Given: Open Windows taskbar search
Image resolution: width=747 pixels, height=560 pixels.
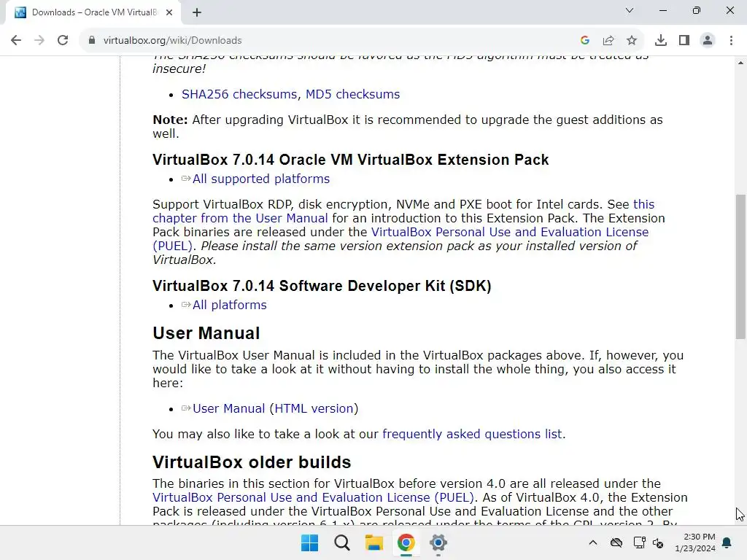Looking at the screenshot, I should (342, 542).
